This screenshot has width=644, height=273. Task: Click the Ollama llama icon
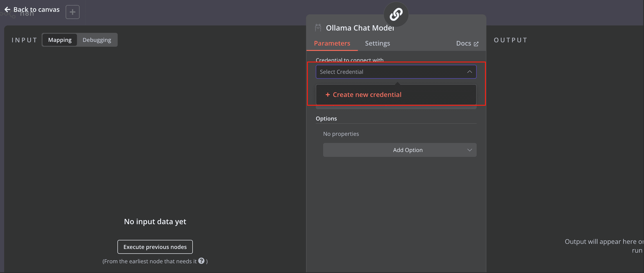(x=318, y=28)
